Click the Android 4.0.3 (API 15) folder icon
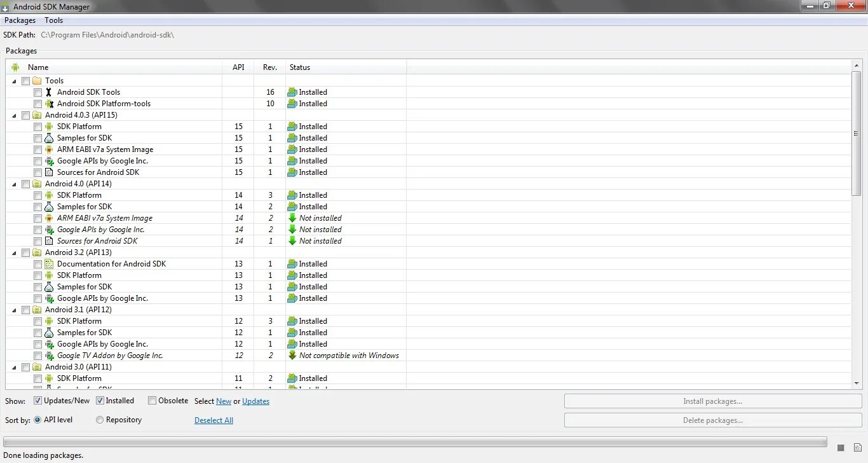This screenshot has width=868, height=463. tap(37, 115)
